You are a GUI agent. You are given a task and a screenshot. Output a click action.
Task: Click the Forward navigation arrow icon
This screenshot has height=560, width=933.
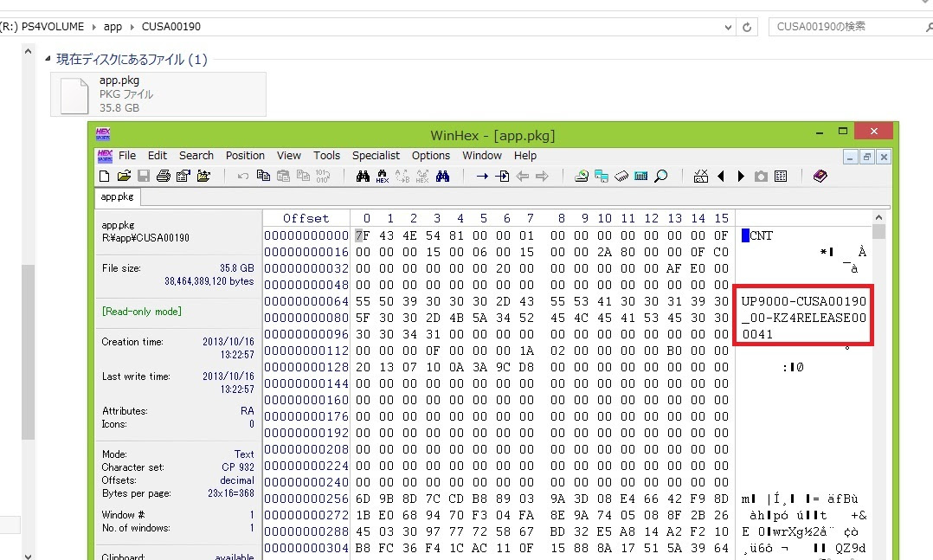pos(542,177)
